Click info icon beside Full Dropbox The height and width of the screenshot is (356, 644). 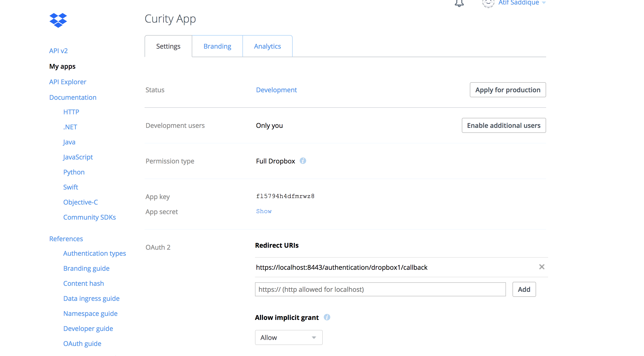(x=303, y=161)
